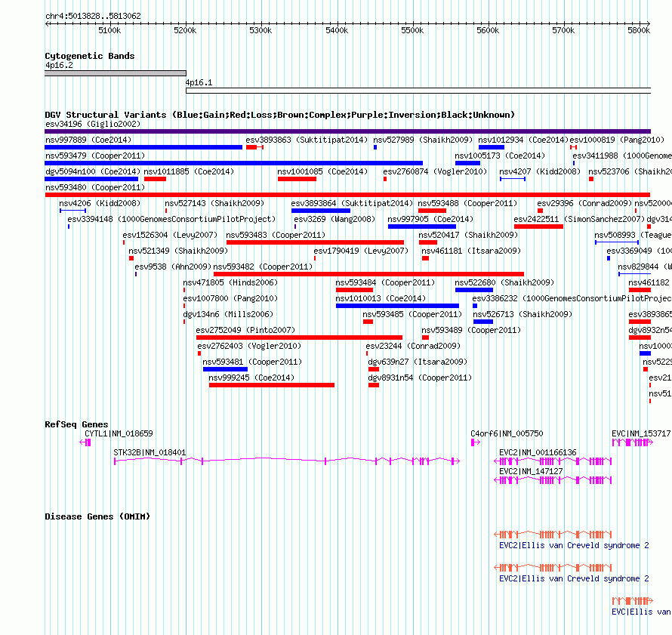Click the esv34196 (Giglio2002) inversion bar

tap(347, 131)
